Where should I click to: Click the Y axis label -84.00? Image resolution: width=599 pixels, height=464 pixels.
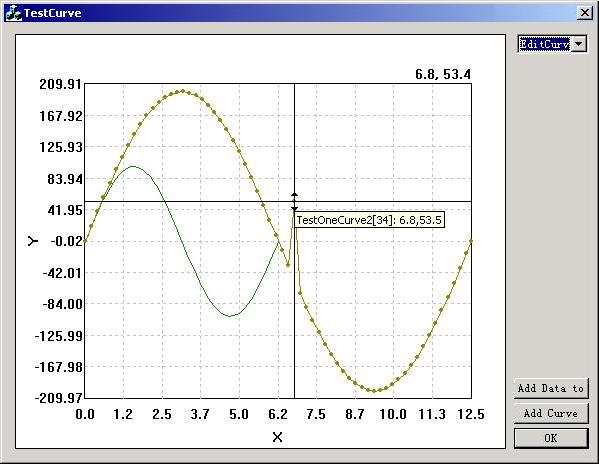62,304
